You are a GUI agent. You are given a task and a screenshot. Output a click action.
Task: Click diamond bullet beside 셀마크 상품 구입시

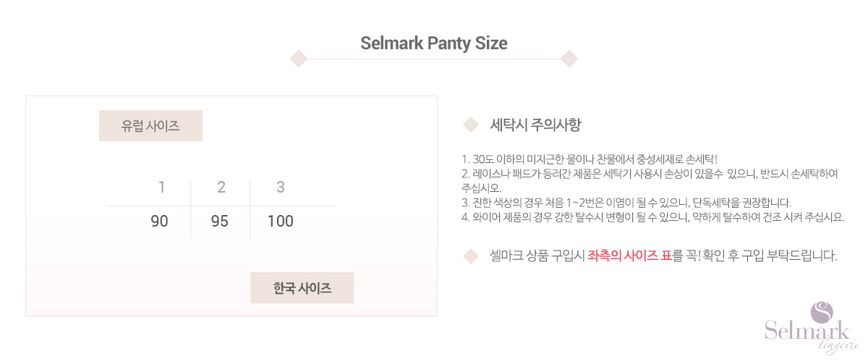[472, 256]
